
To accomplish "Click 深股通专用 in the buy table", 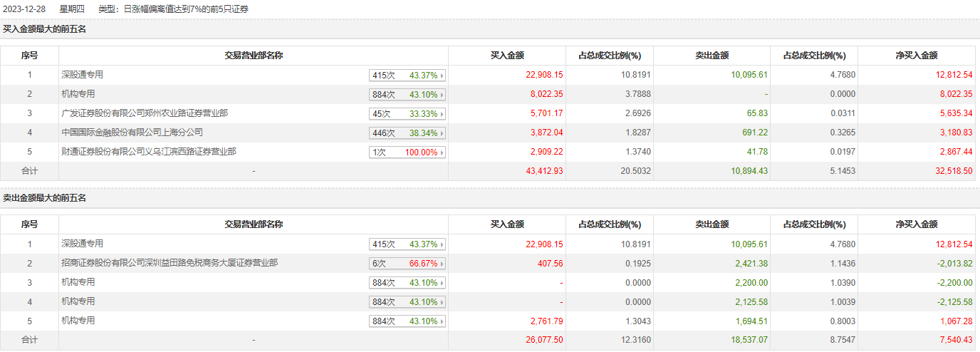I will [x=83, y=75].
